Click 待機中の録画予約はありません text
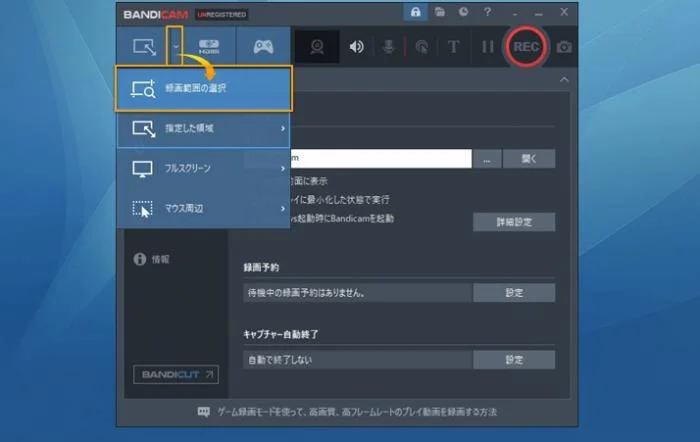This screenshot has width=700, height=442. pos(306,293)
